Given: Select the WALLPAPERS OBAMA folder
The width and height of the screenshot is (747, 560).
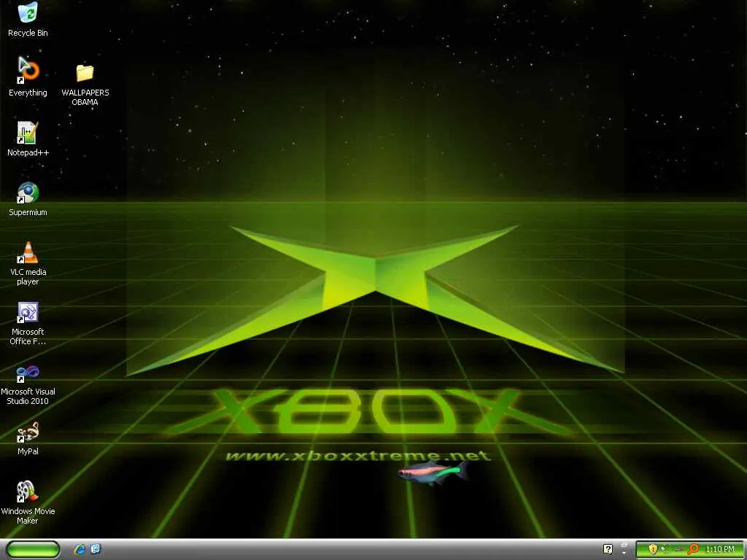Looking at the screenshot, I should 85,85.
